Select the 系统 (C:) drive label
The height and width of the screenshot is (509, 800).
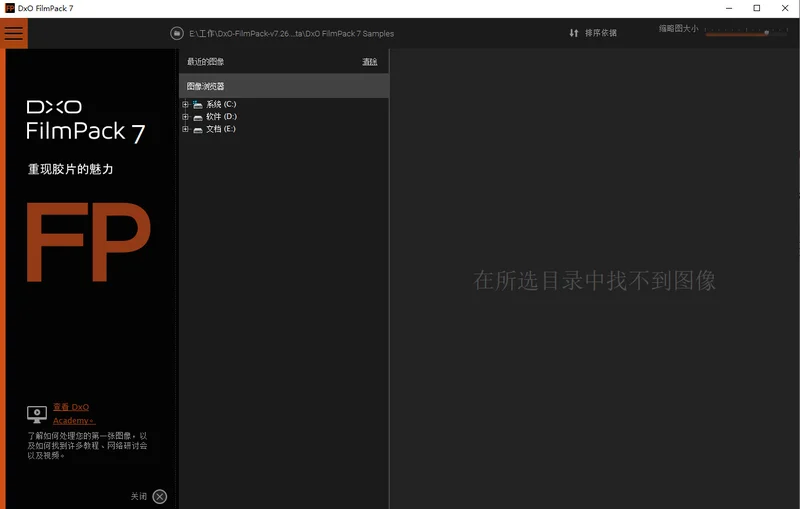(221, 104)
